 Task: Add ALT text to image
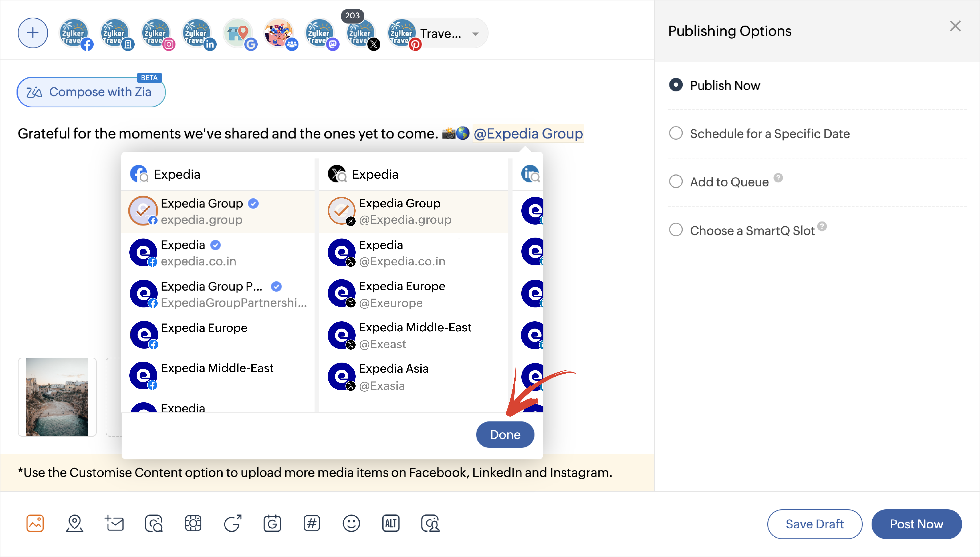[391, 523]
